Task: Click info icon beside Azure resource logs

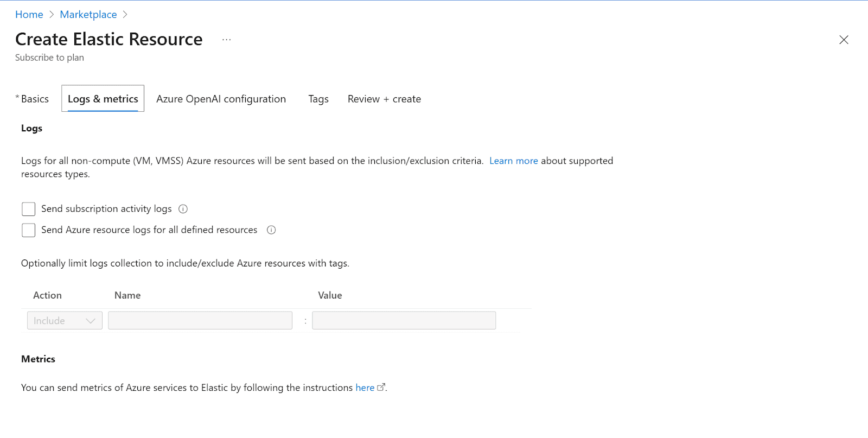Action: [x=271, y=230]
